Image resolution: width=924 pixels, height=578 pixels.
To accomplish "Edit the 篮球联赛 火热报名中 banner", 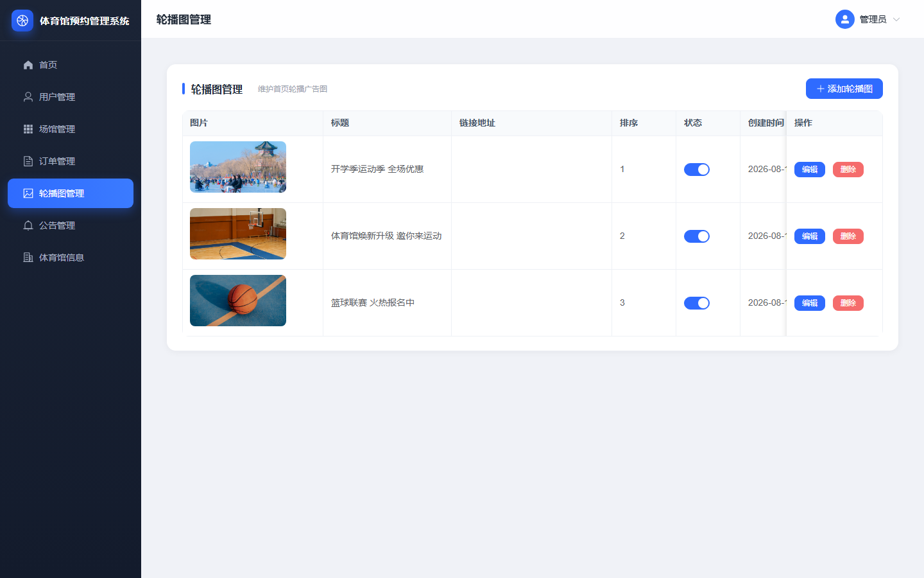I will click(810, 303).
